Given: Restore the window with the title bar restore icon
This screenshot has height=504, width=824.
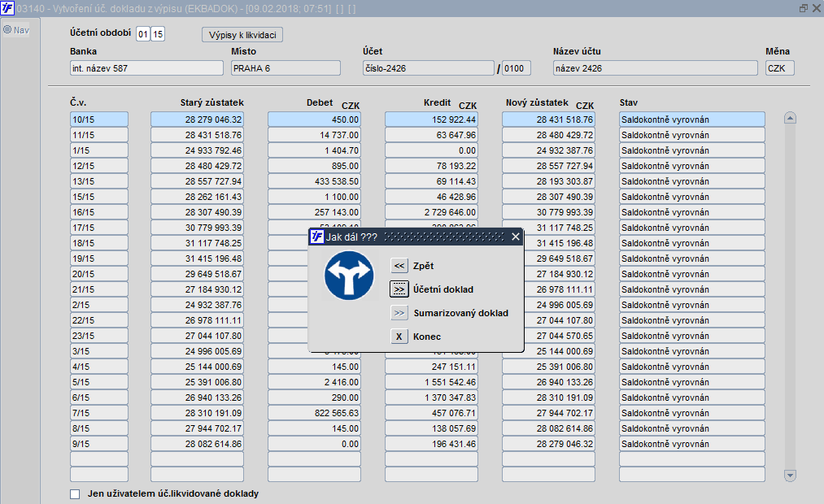Looking at the screenshot, I should coord(804,8).
